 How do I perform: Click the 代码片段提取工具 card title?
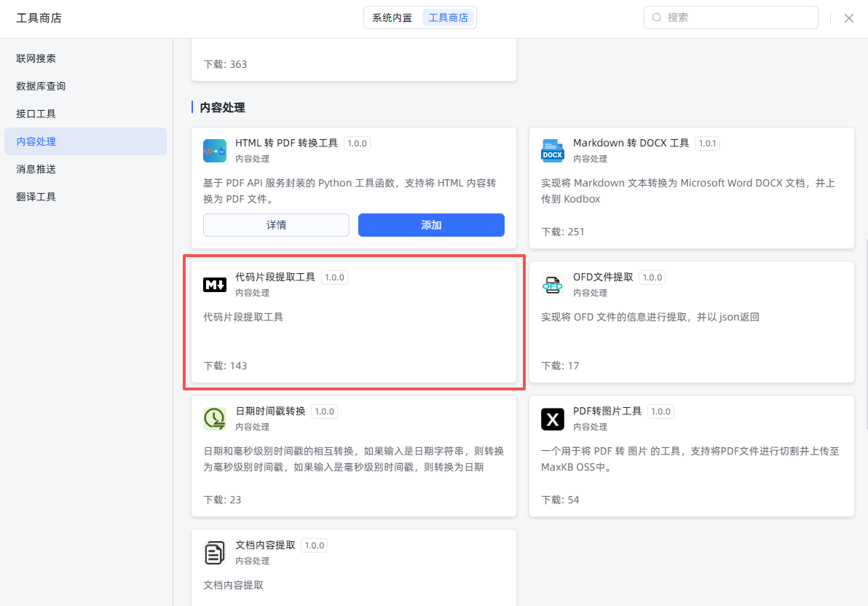tap(275, 277)
